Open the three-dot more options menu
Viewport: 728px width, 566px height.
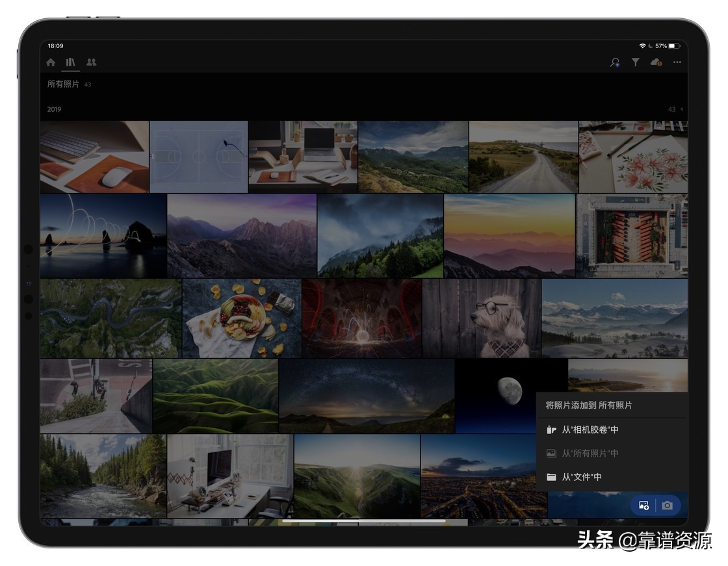click(677, 62)
